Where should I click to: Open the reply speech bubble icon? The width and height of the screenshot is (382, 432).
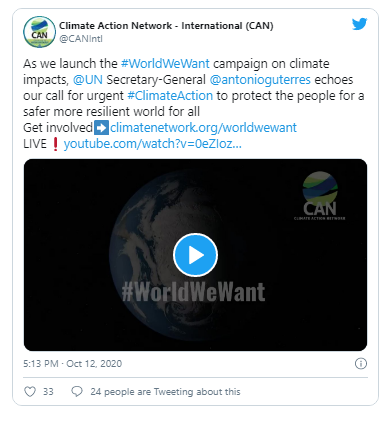(77, 391)
